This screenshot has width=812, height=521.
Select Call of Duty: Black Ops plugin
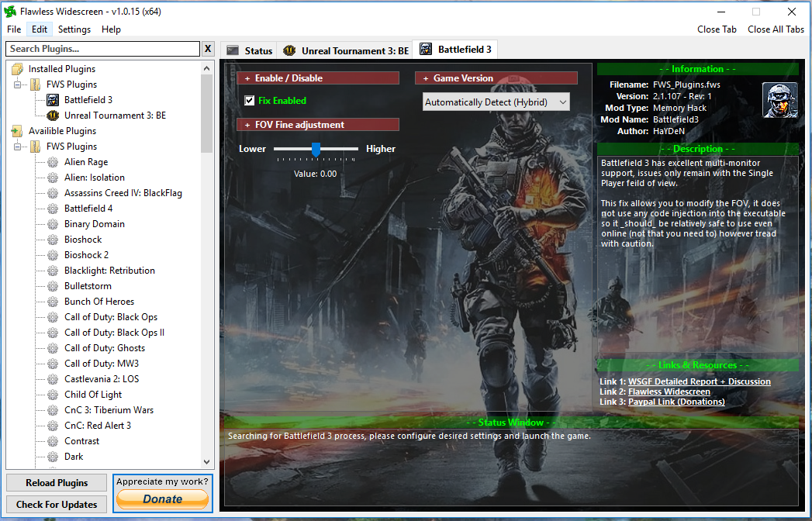pos(111,317)
